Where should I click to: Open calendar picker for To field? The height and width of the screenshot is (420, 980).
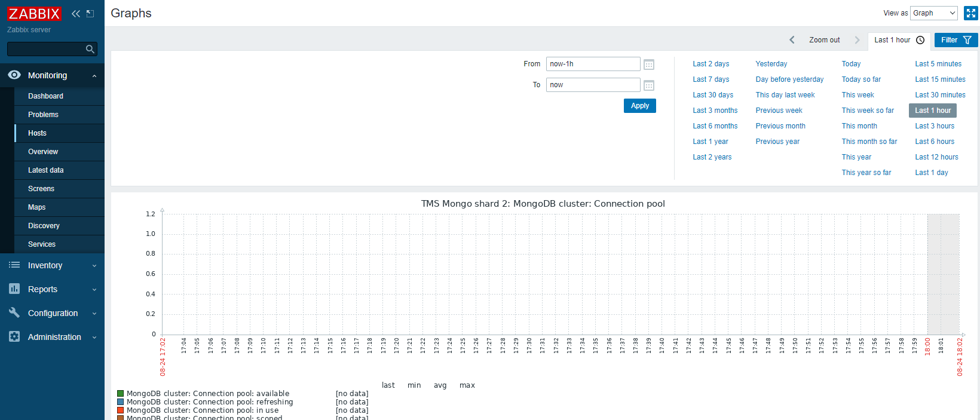click(649, 85)
